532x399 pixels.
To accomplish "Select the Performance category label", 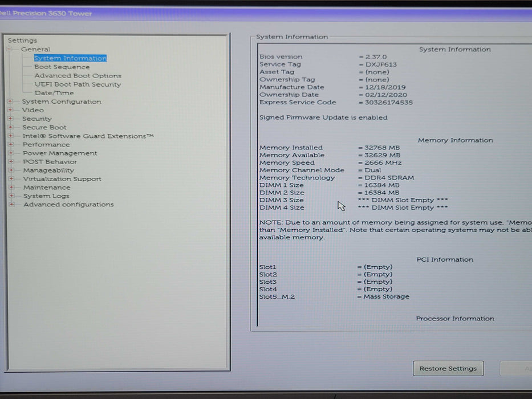I will [46, 145].
